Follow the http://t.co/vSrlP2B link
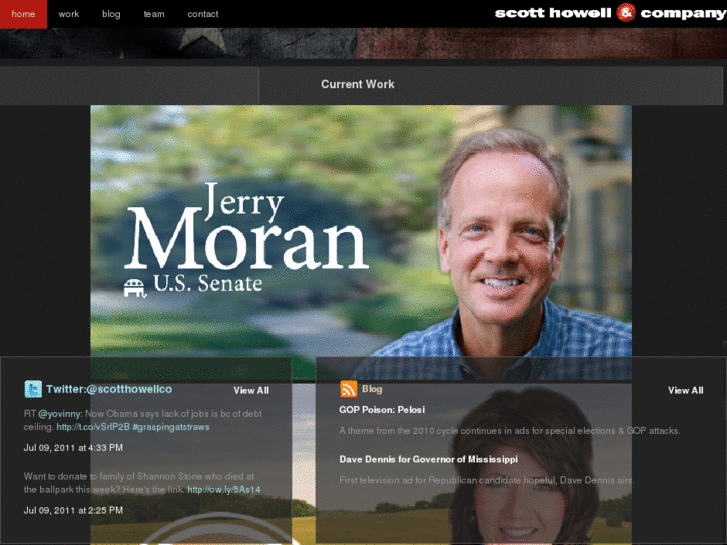The height and width of the screenshot is (545, 727). coord(93,427)
